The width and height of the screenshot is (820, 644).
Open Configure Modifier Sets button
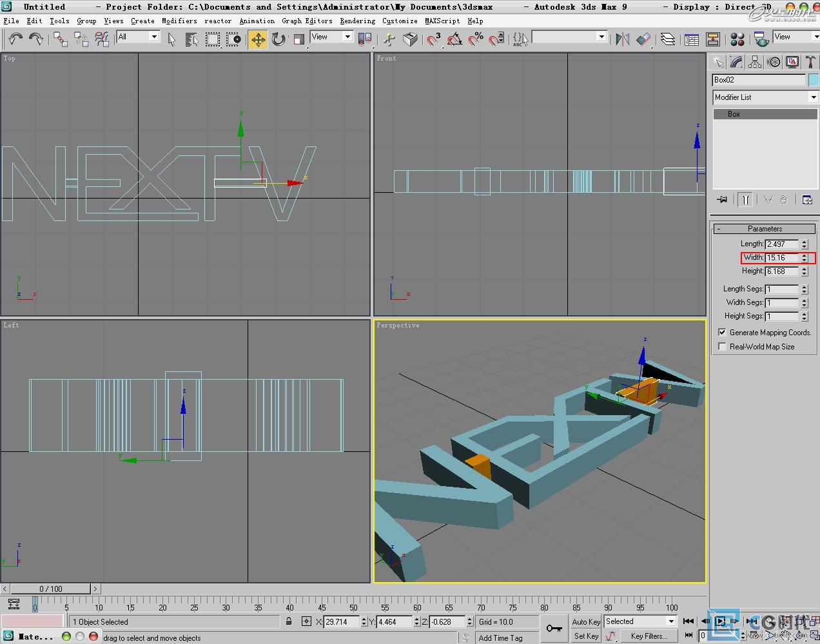(807, 200)
